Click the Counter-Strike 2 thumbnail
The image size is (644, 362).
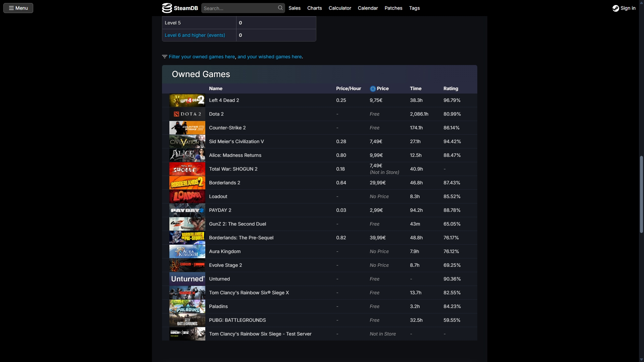187,128
